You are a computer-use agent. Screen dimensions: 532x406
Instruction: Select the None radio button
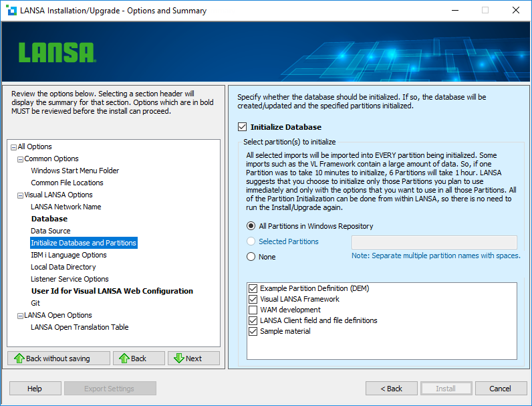[x=251, y=257]
